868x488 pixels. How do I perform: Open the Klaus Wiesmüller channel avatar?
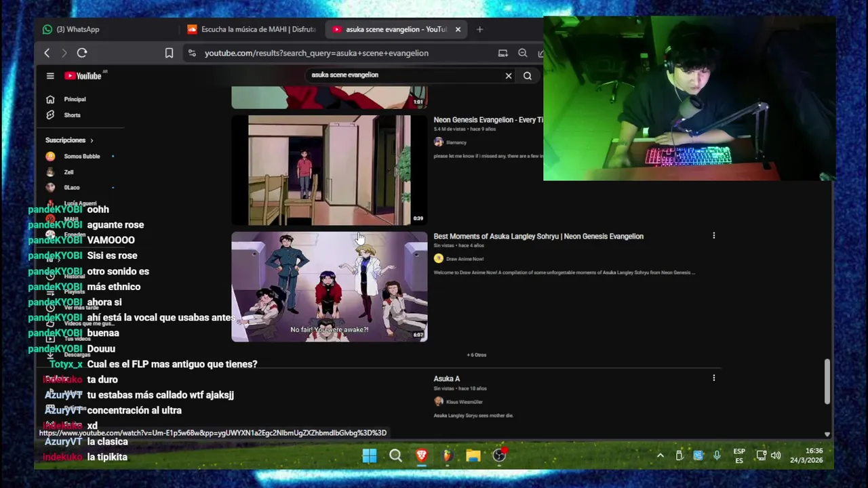point(438,402)
